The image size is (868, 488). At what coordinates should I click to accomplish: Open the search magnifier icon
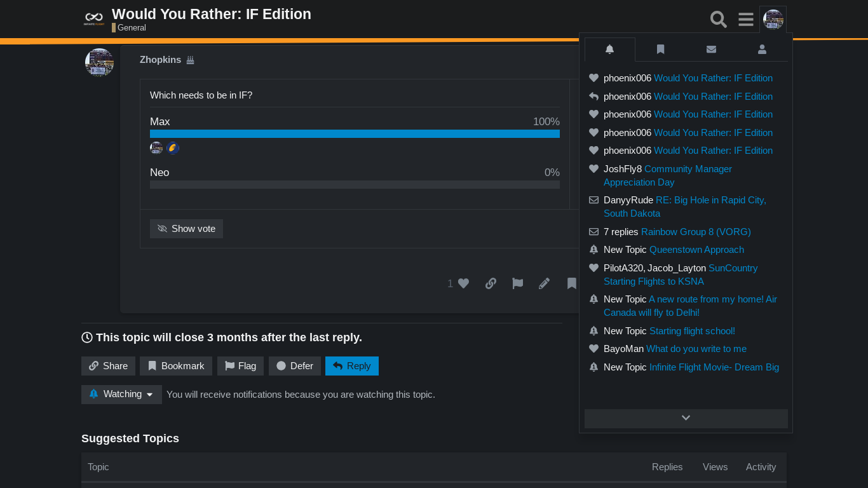(x=719, y=20)
